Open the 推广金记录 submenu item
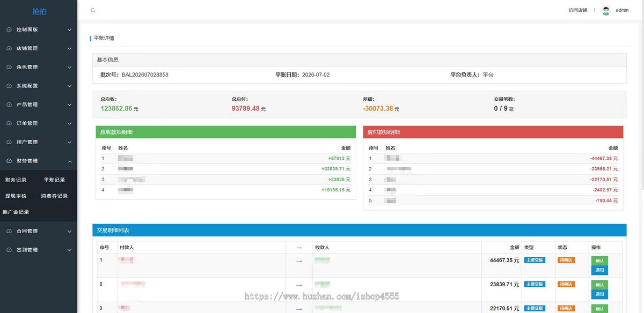The height and width of the screenshot is (313, 644). [16, 212]
